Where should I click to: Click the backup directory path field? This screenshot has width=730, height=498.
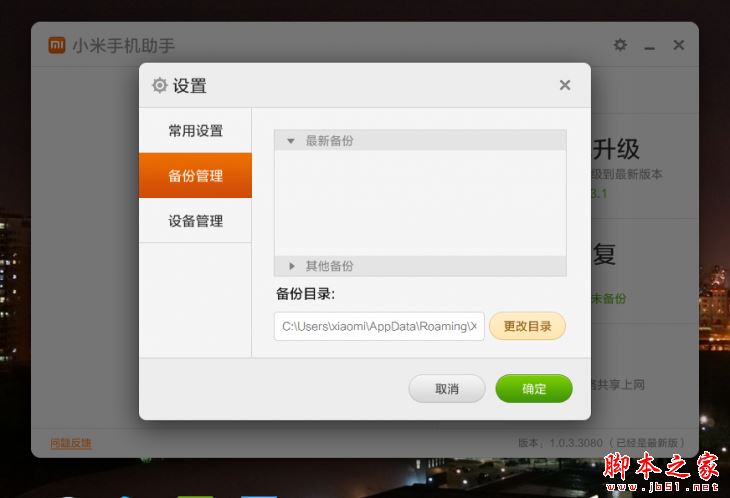(379, 326)
